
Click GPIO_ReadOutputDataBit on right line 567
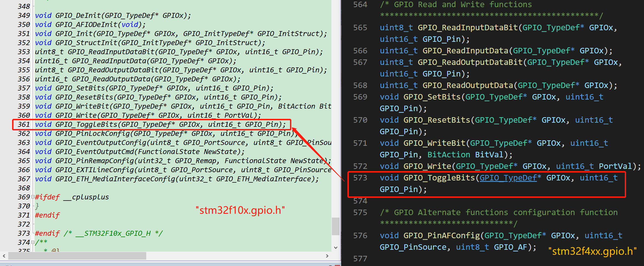pyautogui.click(x=470, y=62)
